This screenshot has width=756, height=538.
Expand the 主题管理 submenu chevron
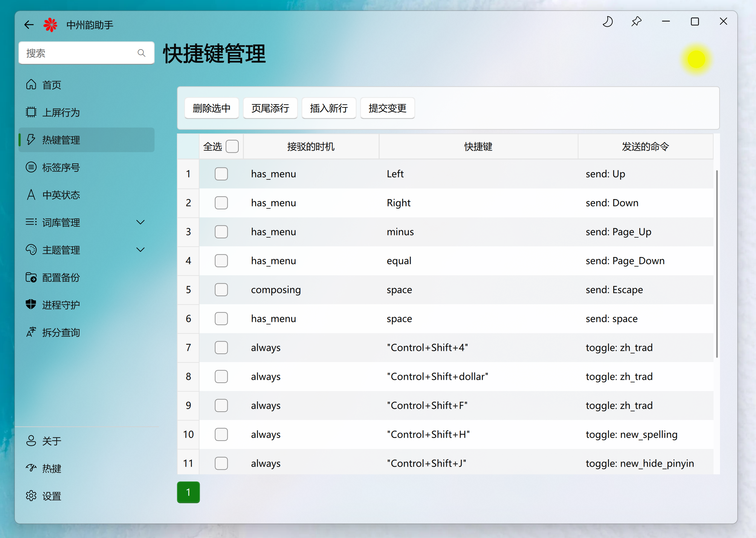(141, 250)
